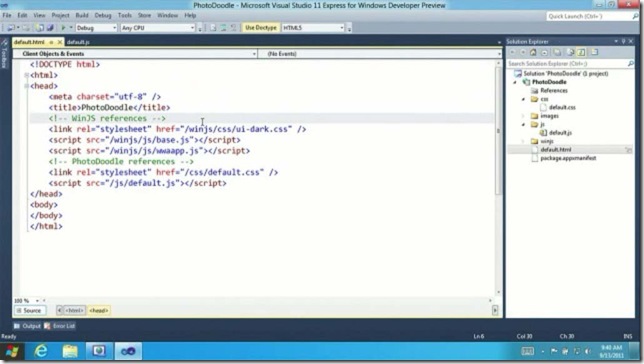This screenshot has width=644, height=364.
Task: Open the Build menu
Action: click(x=82, y=15)
